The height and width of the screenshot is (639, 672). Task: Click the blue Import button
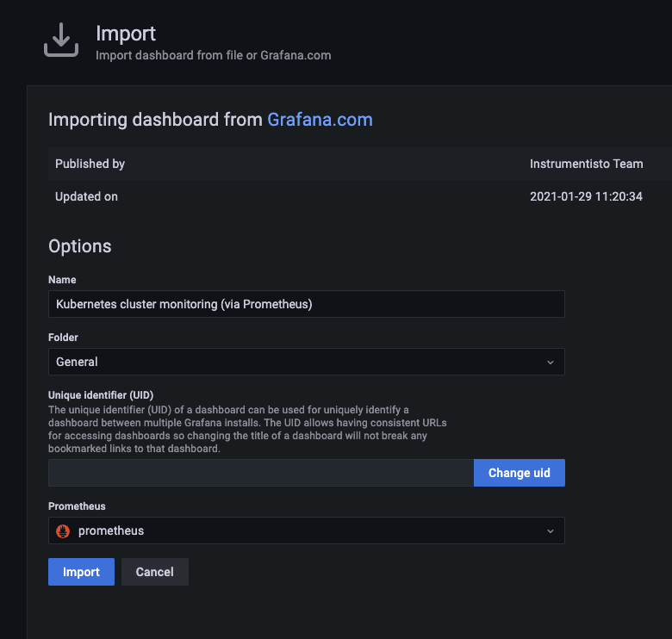coord(82,572)
